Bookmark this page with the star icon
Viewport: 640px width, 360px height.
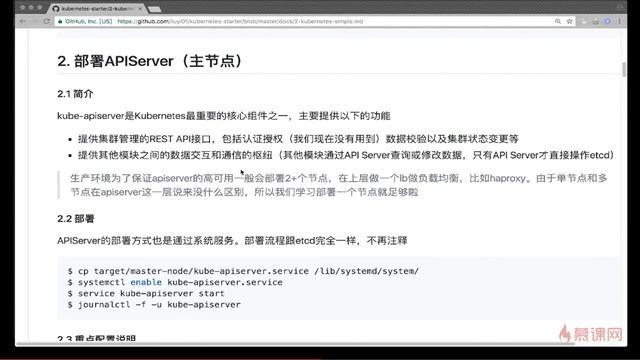click(569, 21)
